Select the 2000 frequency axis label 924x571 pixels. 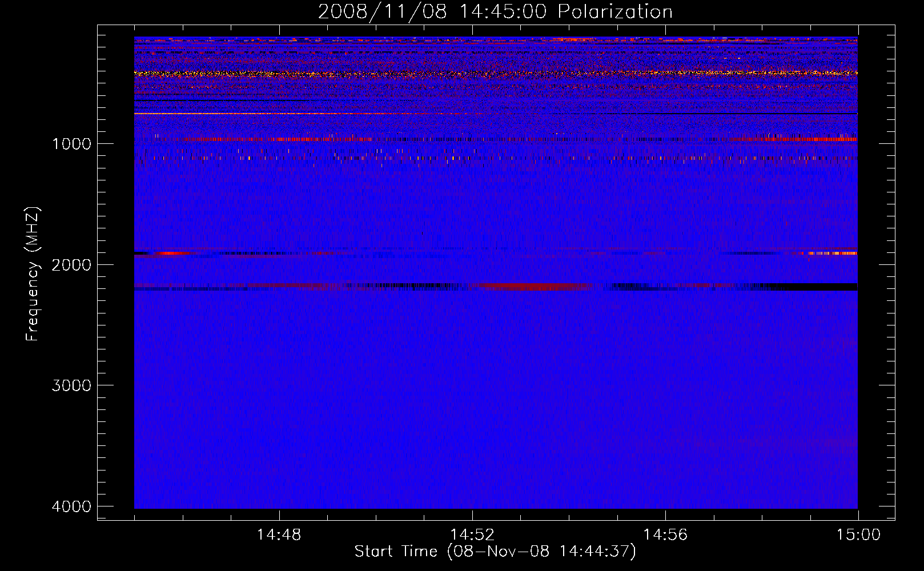[x=71, y=265]
